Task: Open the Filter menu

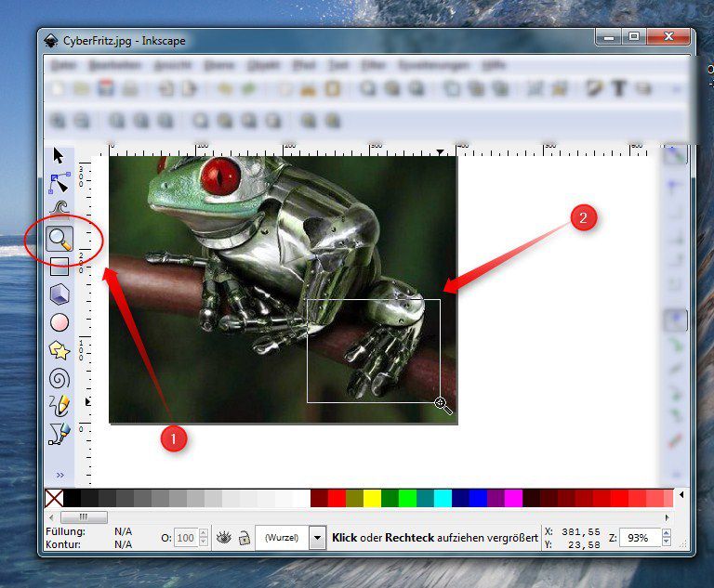Action: [374, 66]
